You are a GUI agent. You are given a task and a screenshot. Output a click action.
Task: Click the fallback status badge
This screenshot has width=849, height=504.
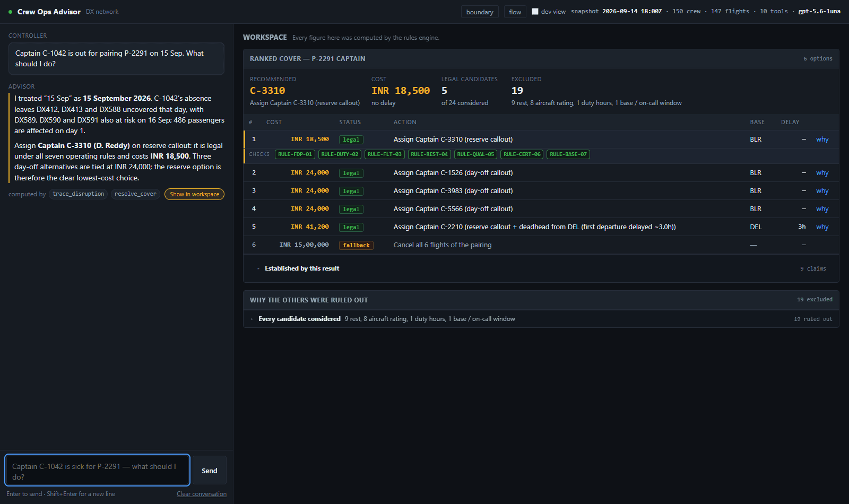pyautogui.click(x=356, y=245)
